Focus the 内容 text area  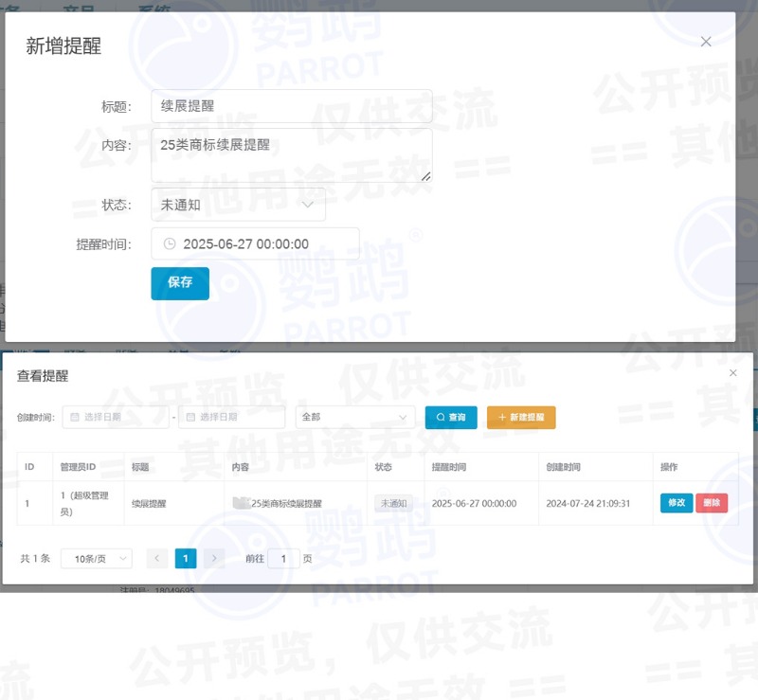pyautogui.click(x=291, y=155)
